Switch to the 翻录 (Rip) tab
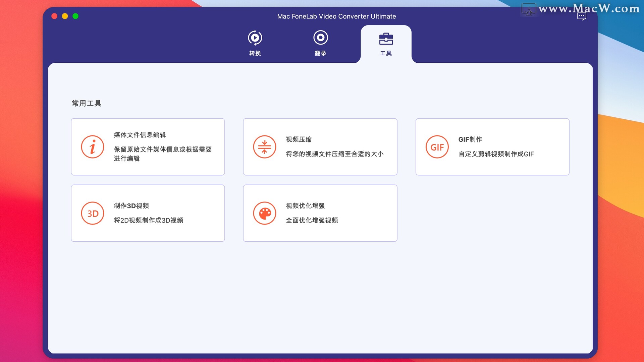Image resolution: width=644 pixels, height=362 pixels. (x=320, y=44)
